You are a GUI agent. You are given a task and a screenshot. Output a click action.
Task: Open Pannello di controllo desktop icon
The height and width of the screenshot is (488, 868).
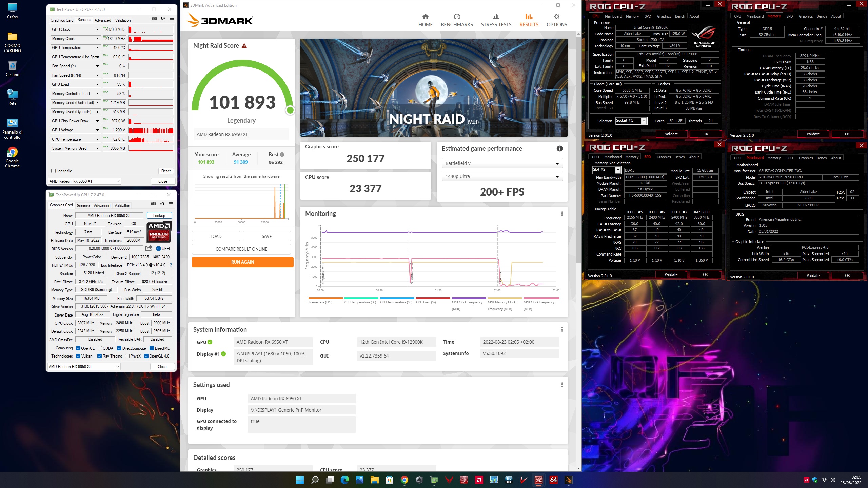point(13,129)
